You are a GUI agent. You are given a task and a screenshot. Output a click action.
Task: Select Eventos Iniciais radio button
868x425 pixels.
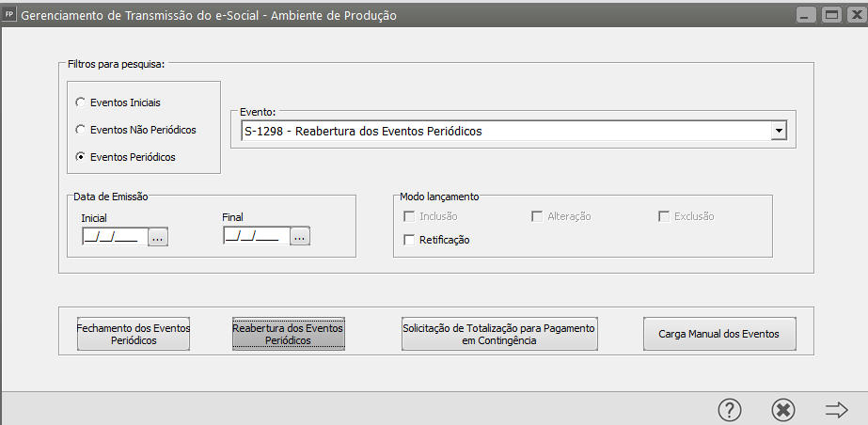point(81,102)
